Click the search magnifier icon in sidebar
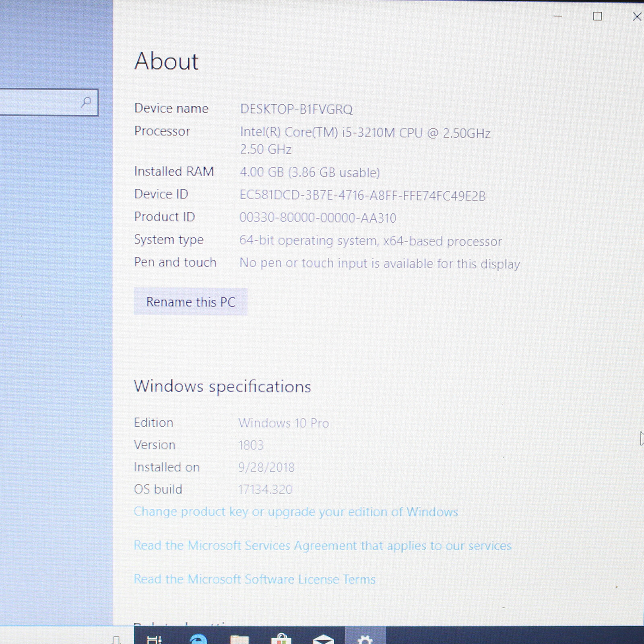Image resolution: width=644 pixels, height=644 pixels. click(x=86, y=102)
